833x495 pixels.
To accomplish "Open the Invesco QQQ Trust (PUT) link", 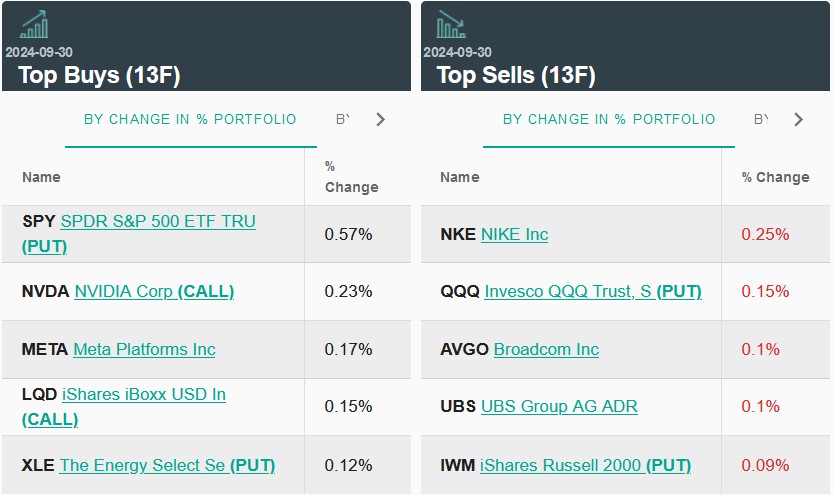I will pos(593,291).
